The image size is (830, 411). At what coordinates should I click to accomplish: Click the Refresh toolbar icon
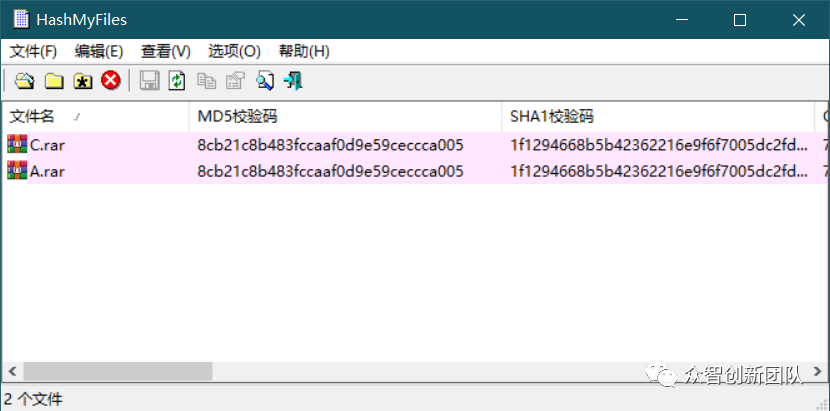pos(177,81)
